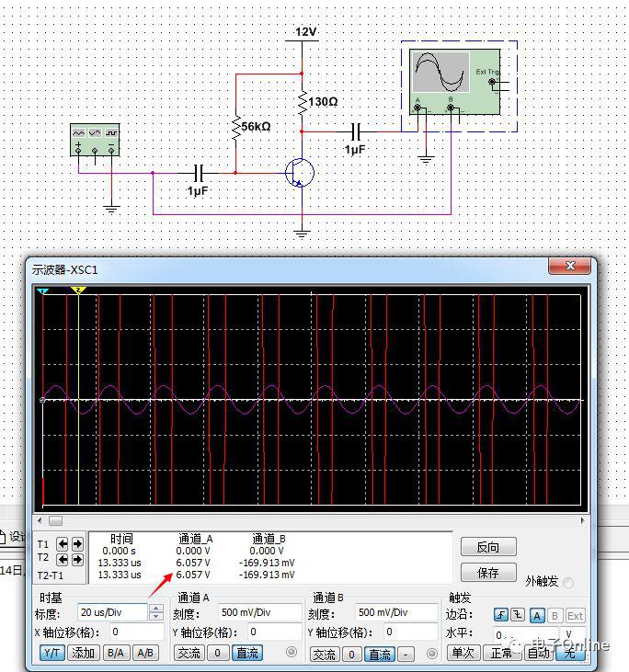Click Channel A scale 500 mV/Div field

(x=258, y=612)
